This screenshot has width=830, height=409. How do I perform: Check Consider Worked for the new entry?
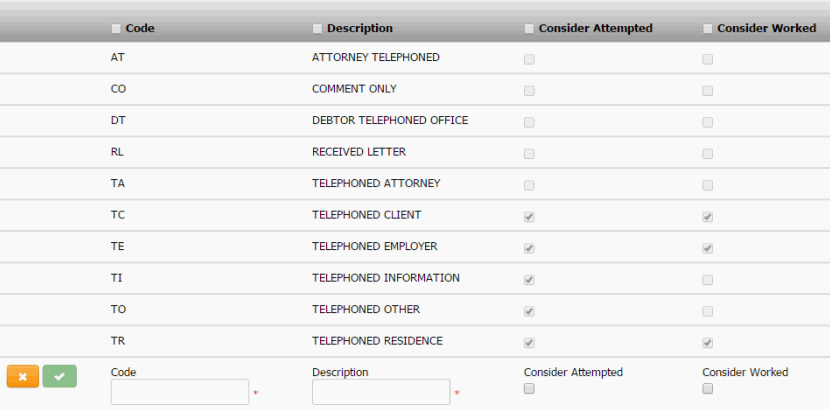(x=708, y=389)
